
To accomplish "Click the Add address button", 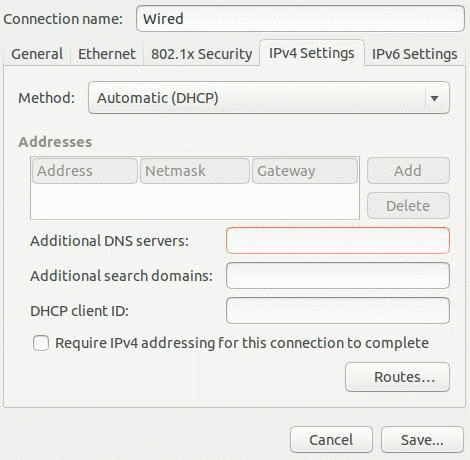I will [x=408, y=171].
